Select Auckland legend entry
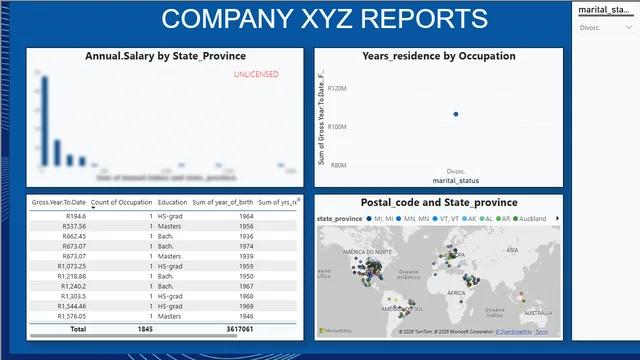 tap(529, 219)
